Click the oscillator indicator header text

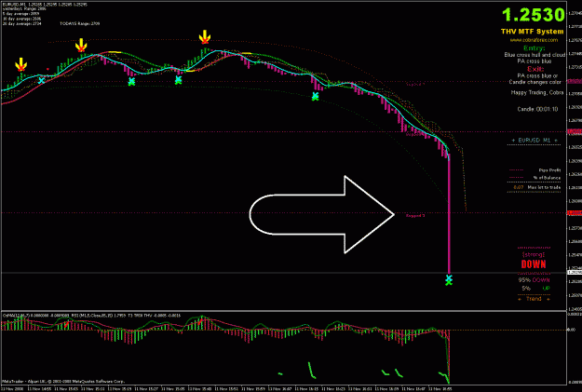coord(91,316)
